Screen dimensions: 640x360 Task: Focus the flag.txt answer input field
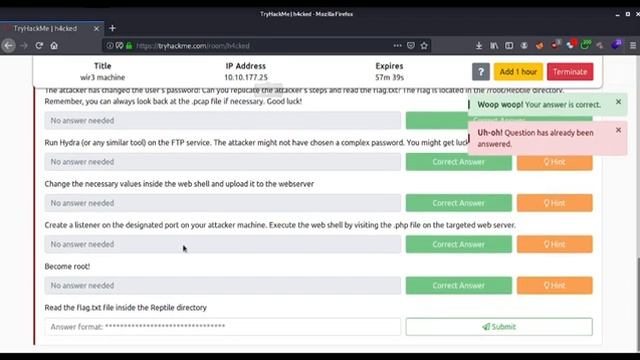pyautogui.click(x=223, y=327)
